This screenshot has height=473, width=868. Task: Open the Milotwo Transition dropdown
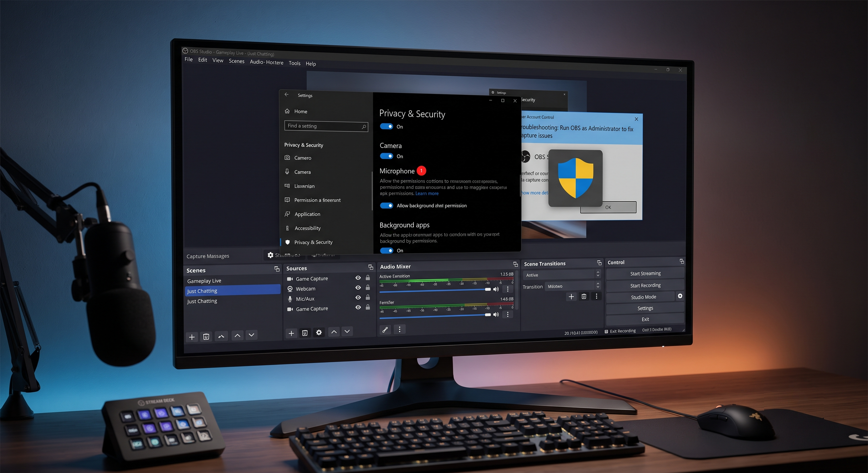coord(573,286)
